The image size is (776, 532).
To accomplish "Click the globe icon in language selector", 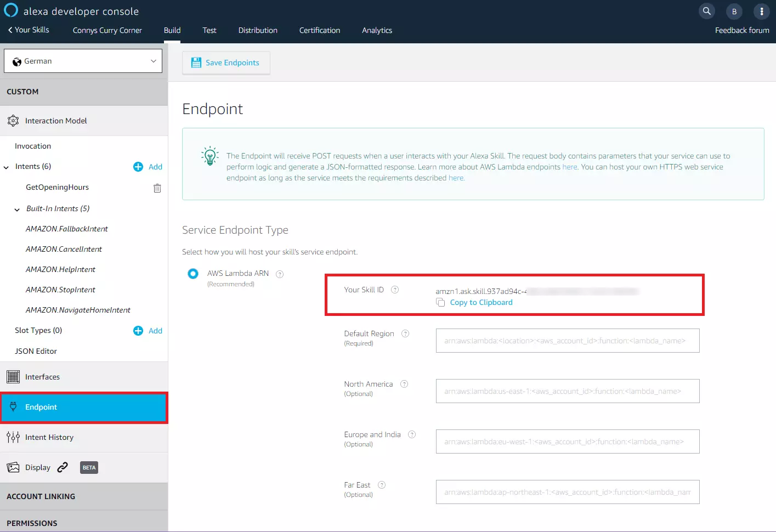I will pos(17,61).
